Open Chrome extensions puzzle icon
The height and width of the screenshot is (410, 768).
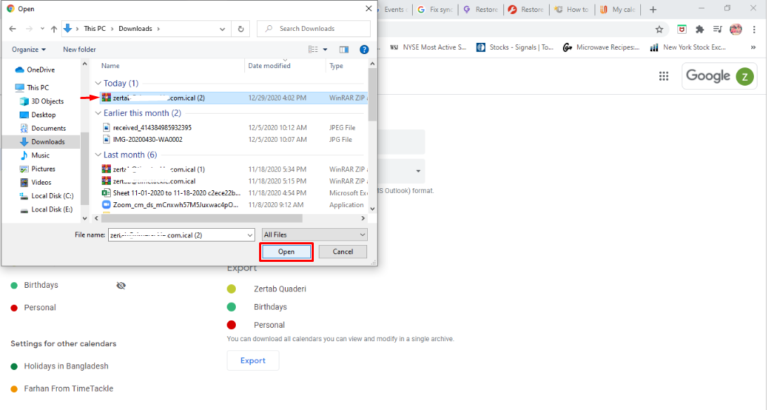coord(699,29)
